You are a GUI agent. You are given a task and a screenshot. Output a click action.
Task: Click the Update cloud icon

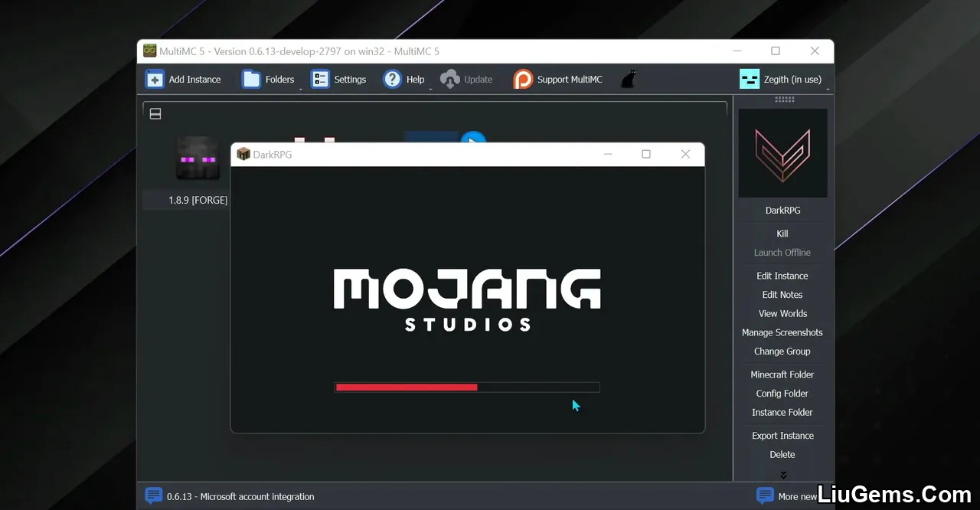[x=450, y=79]
